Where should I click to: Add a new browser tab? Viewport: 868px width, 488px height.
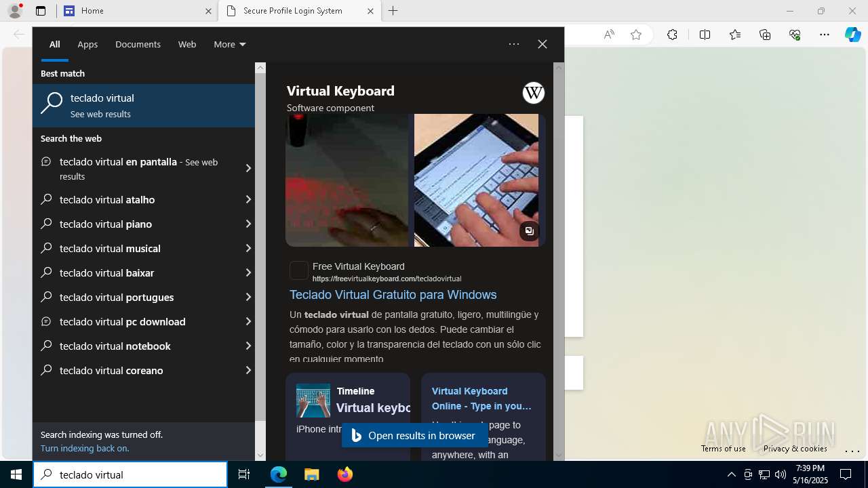[x=393, y=11]
